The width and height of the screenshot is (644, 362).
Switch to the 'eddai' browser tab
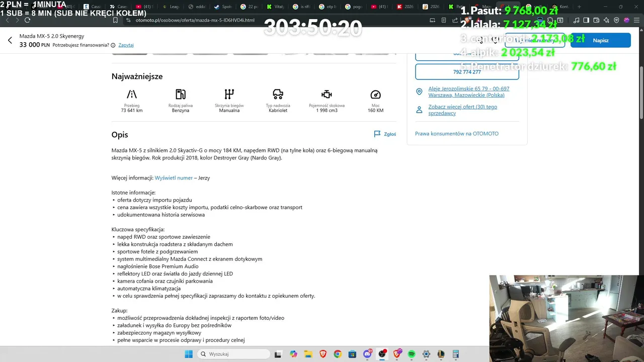coord(198,7)
